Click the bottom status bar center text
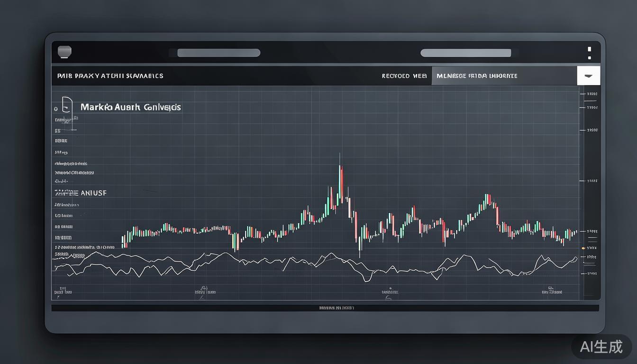This screenshot has width=637, height=364. pyautogui.click(x=336, y=308)
